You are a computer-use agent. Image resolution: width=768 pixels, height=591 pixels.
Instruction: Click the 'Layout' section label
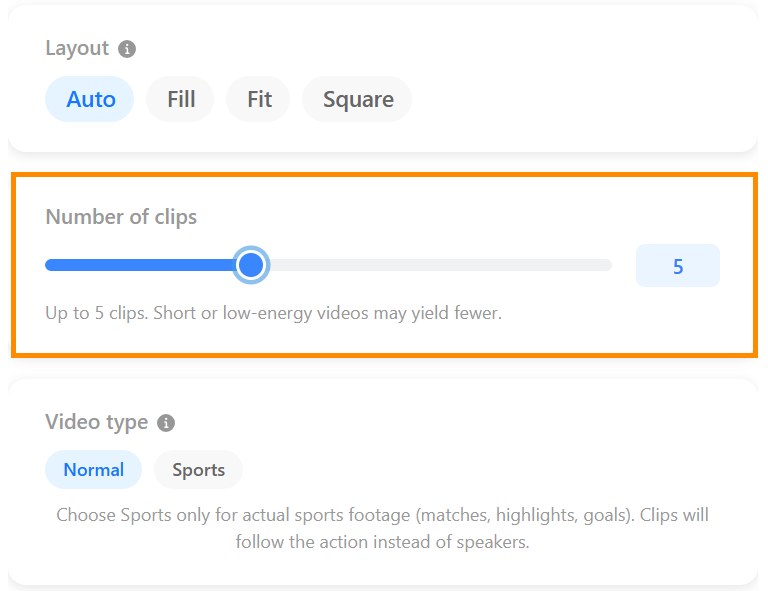click(77, 48)
